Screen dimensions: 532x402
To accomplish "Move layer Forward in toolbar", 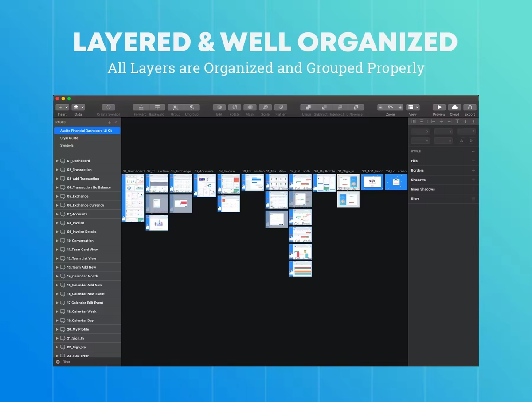I will click(x=141, y=107).
